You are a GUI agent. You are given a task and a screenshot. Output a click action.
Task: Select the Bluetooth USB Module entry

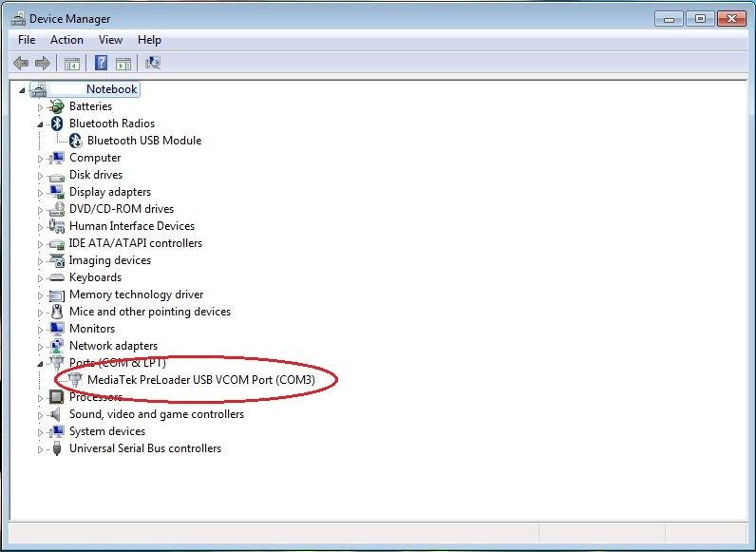point(144,141)
